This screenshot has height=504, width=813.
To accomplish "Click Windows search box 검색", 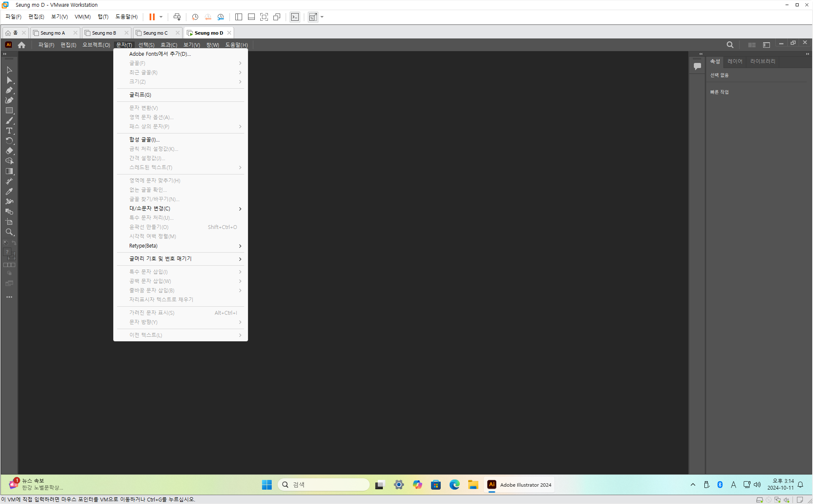I will pyautogui.click(x=324, y=485).
